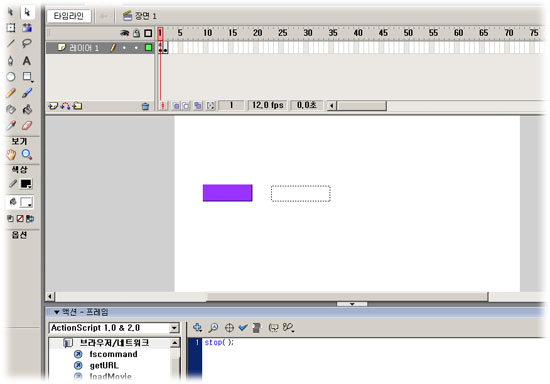Click the 타임라인 button
Image resolution: width=550 pixels, height=384 pixels.
69,16
